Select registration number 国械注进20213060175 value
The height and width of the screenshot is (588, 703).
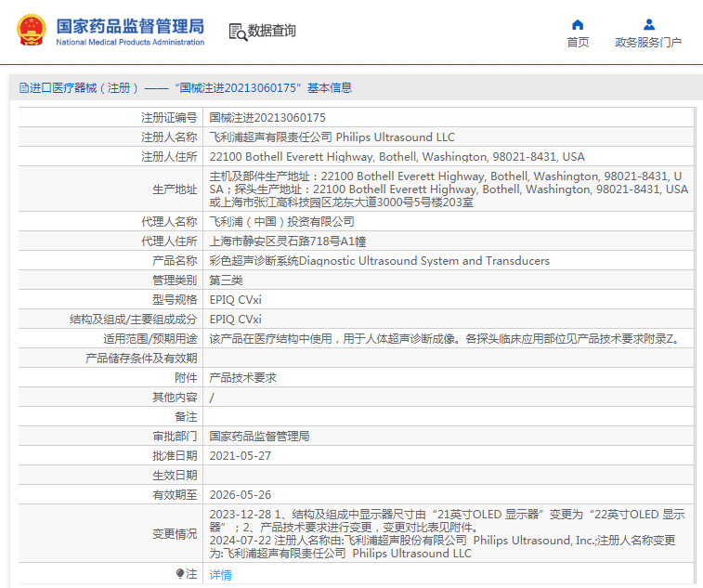267,118
